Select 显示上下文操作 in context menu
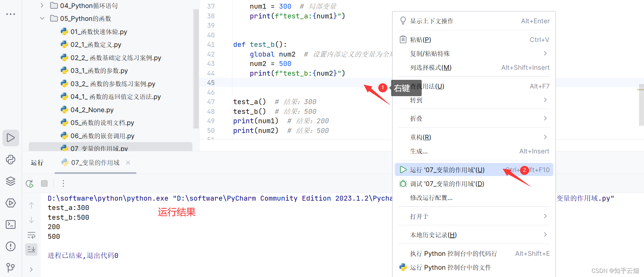Image resolution: width=644 pixels, height=277 pixels. click(x=474, y=21)
